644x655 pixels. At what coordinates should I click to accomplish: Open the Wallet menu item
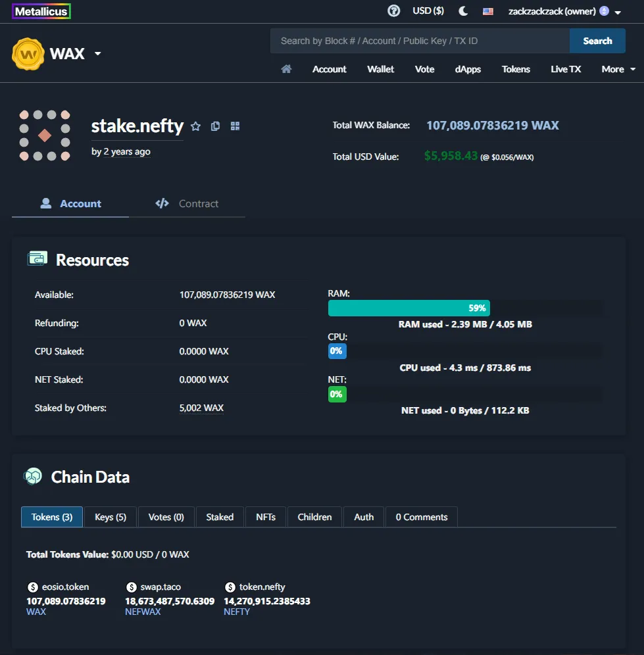(x=380, y=69)
